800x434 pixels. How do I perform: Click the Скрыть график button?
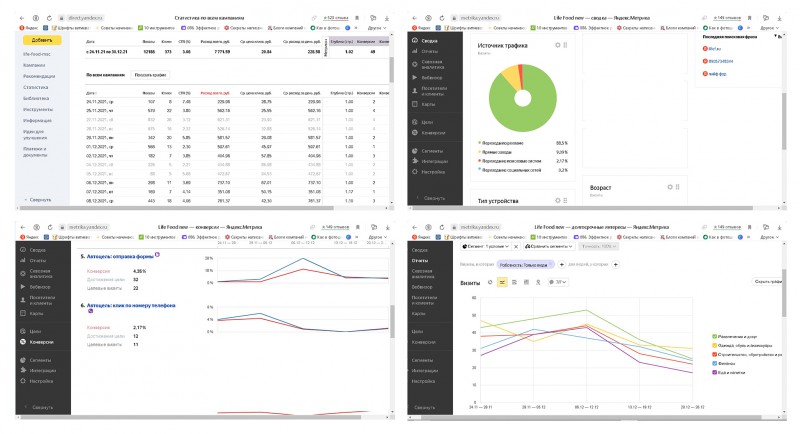[768, 282]
